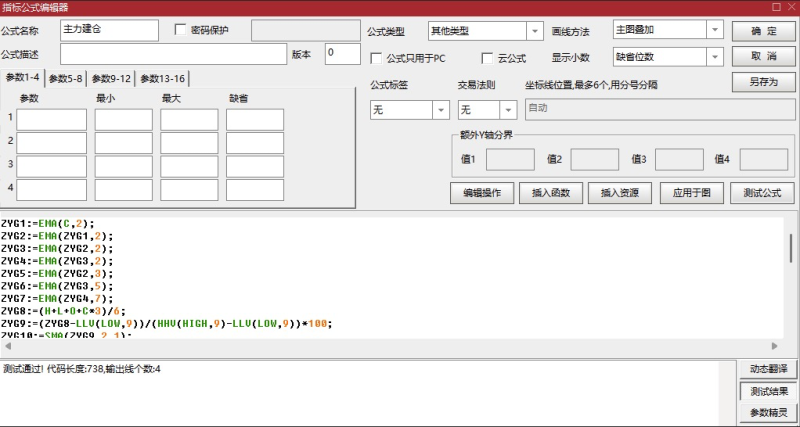Screen dimensions: 800x427
Task: Click the horizontal scrollbar right arrow
Action: click(775, 346)
